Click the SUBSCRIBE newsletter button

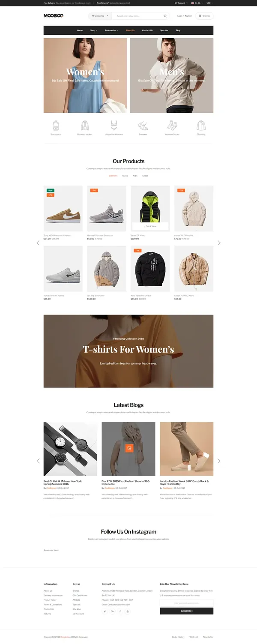coord(186,611)
